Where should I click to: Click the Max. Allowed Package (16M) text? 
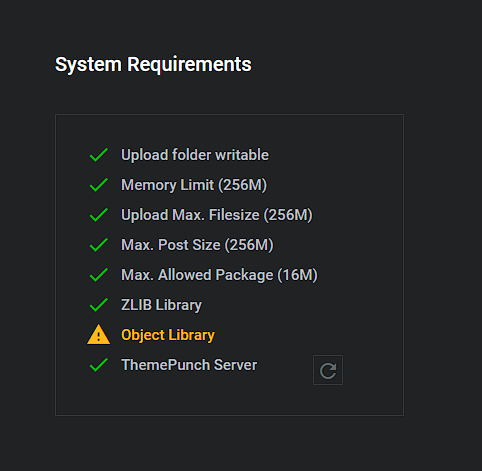219,275
